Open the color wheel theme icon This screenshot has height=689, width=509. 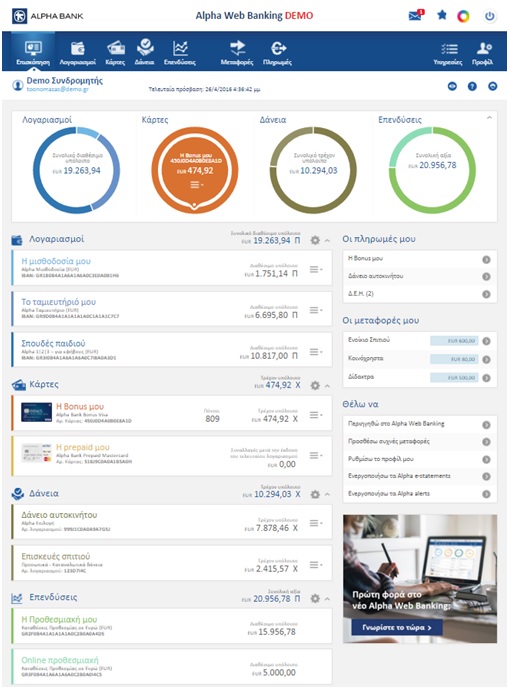pyautogui.click(x=463, y=16)
